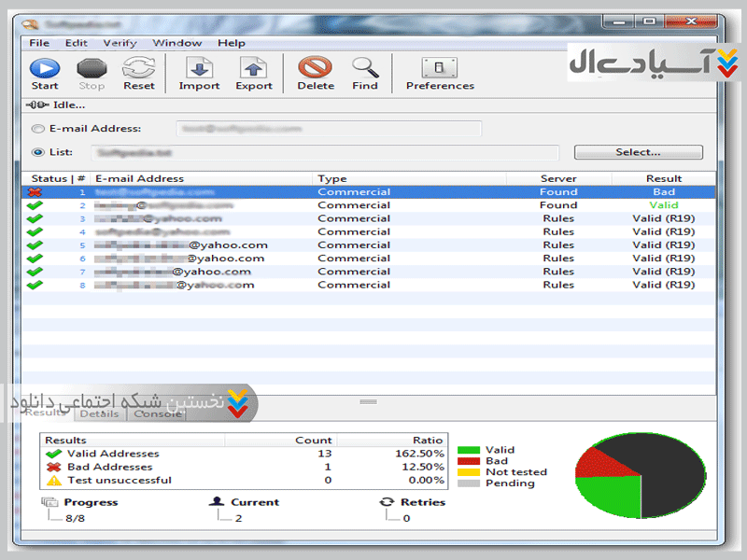The height and width of the screenshot is (560, 747).
Task: Open the Preferences toolbar icon
Action: click(440, 68)
